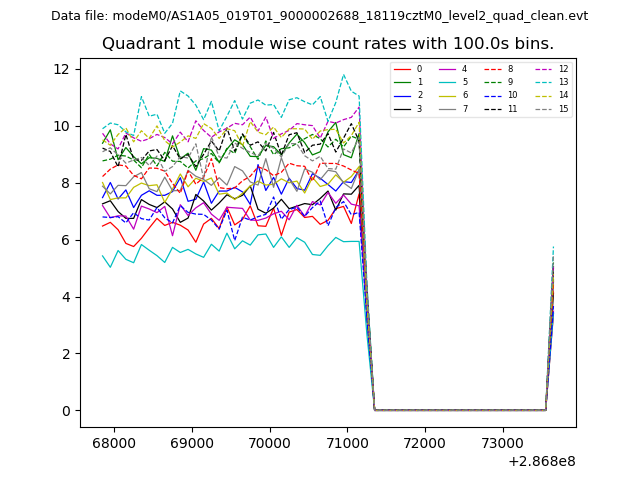Click the y-axis tick label 6
The image size is (640, 480).
(x=65, y=240)
